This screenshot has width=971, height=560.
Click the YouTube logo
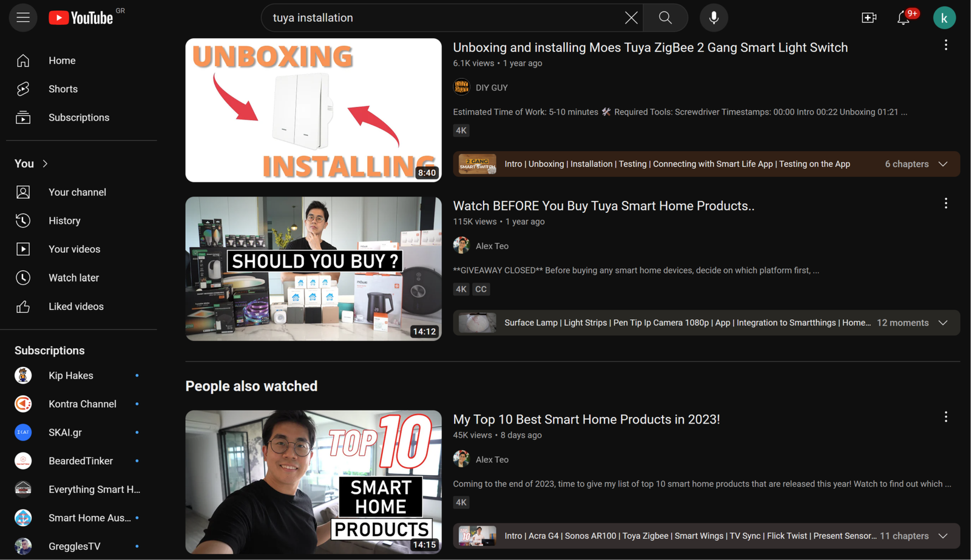pyautogui.click(x=81, y=18)
